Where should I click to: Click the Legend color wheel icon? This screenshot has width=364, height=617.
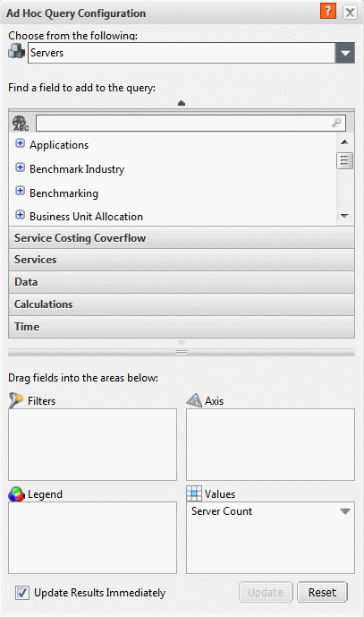[16, 493]
